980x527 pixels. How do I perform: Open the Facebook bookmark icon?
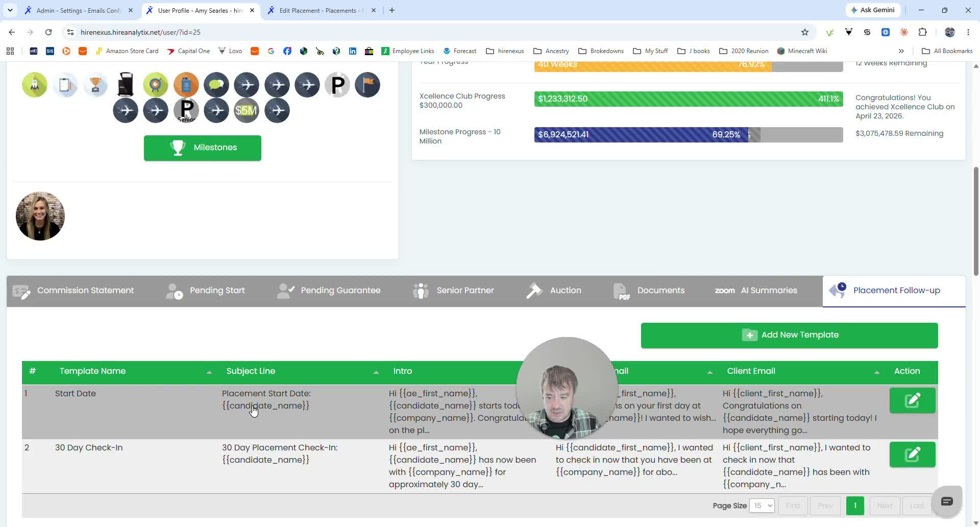[x=287, y=51]
